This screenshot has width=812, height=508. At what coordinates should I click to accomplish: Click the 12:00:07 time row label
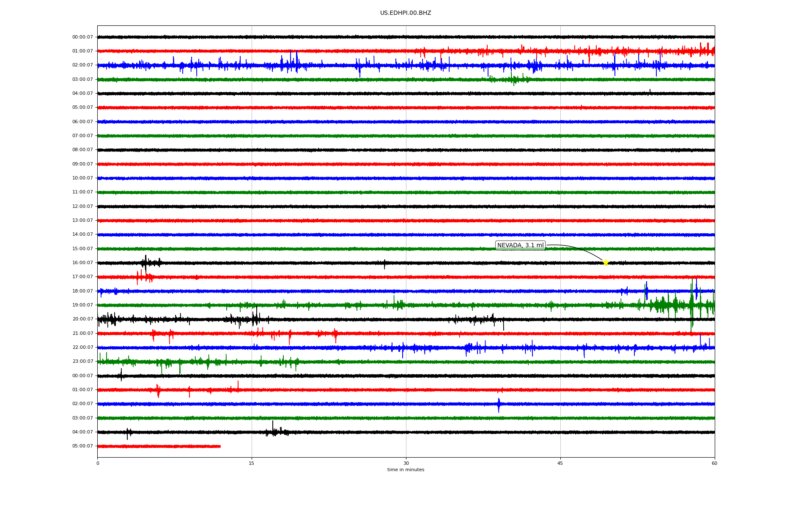82,207
